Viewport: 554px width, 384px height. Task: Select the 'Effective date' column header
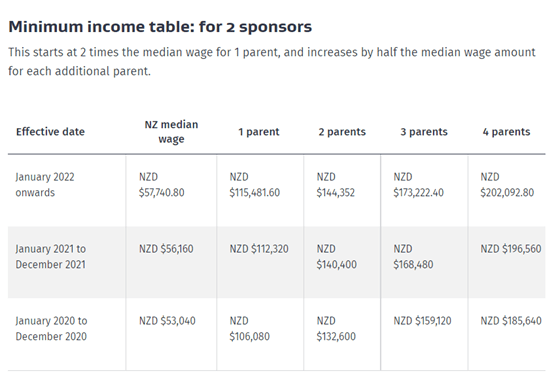click(x=51, y=132)
